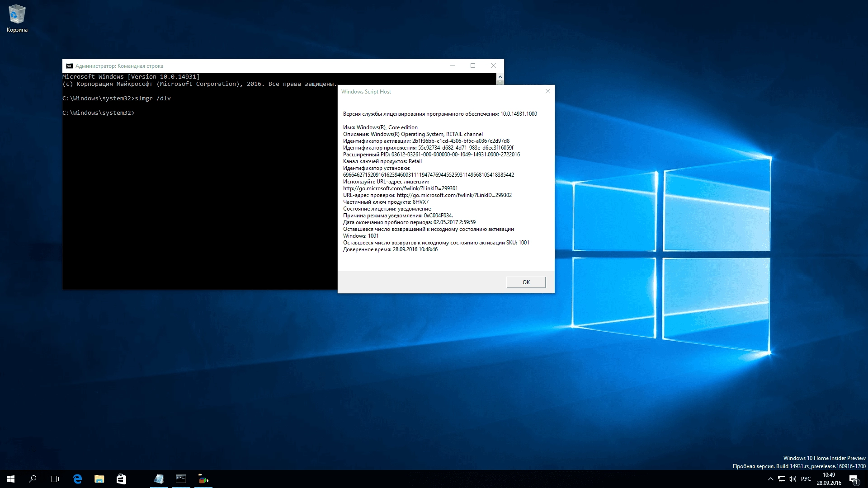Click the Расширенный PID line

pos(431,155)
